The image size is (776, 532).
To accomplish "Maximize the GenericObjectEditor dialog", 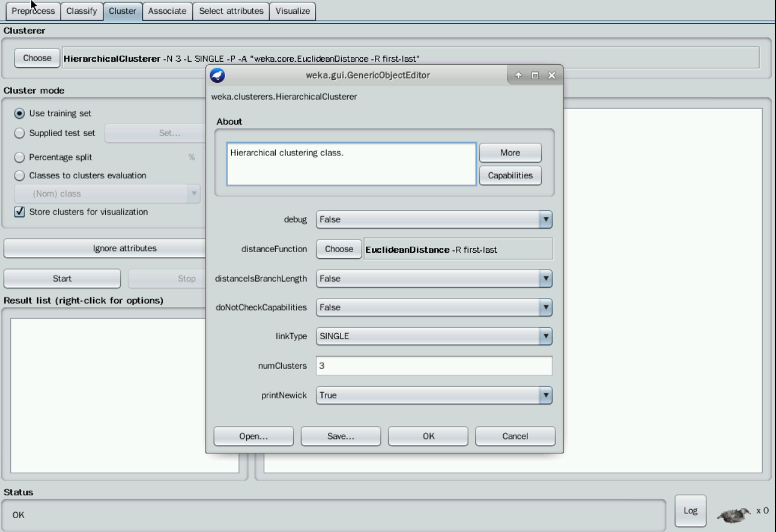I will click(535, 76).
